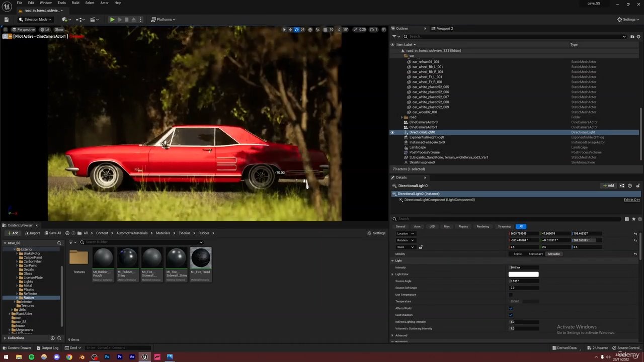This screenshot has width=644, height=362.
Task: Set Mobility to Static
Action: 517,254
